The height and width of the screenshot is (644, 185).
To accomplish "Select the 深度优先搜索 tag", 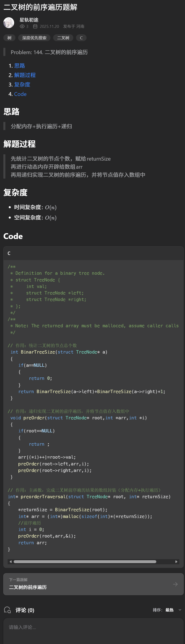I will [x=35, y=38].
